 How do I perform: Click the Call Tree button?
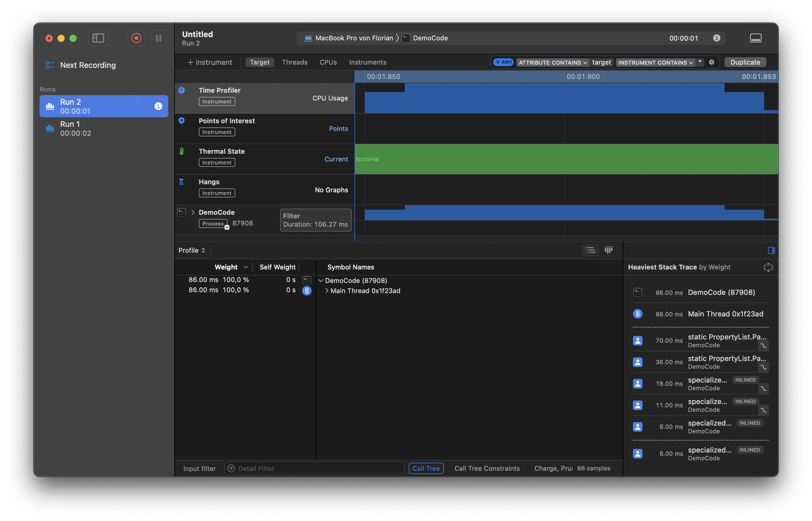click(426, 468)
